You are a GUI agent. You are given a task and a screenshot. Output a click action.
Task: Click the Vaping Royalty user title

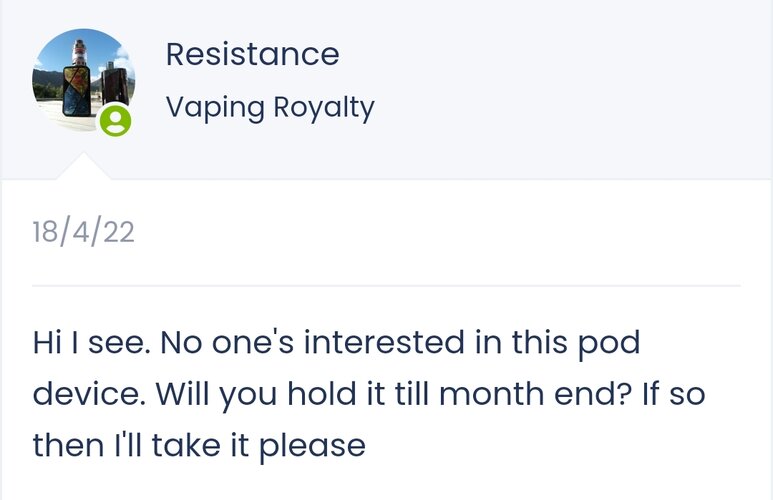(x=269, y=106)
